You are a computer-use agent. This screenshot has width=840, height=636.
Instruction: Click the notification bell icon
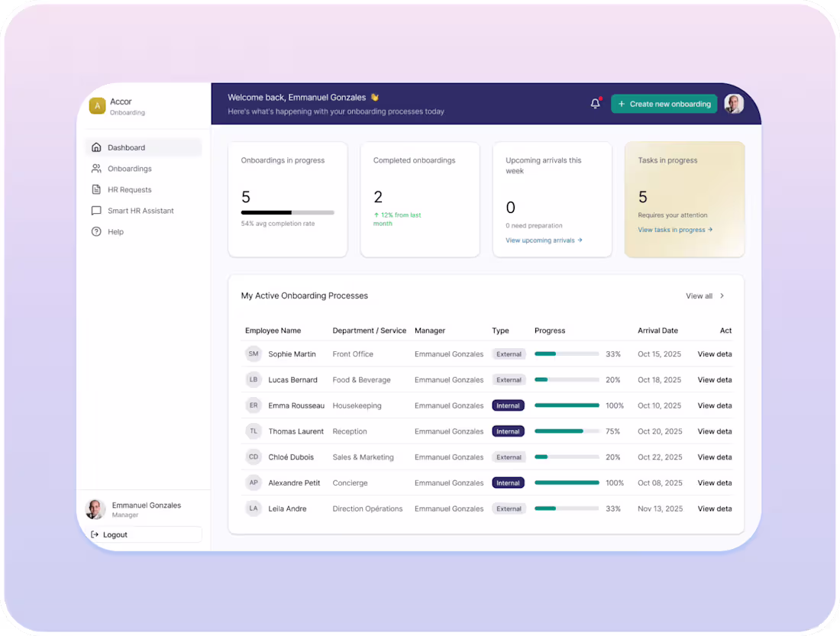coord(595,103)
